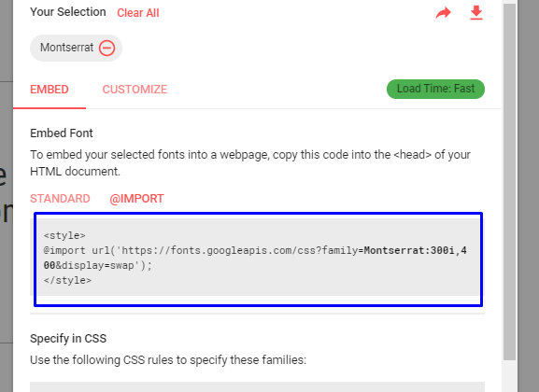Click the panel's vertical scrollbar thumb
This screenshot has width=539, height=392.
(510, 182)
